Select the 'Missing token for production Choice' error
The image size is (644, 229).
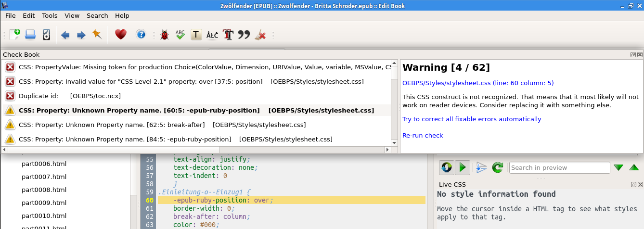pyautogui.click(x=196, y=67)
